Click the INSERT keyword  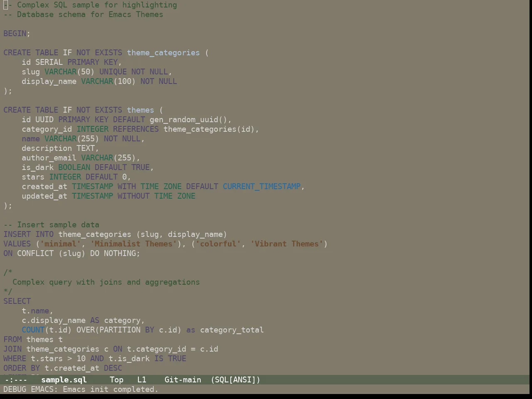17,234
